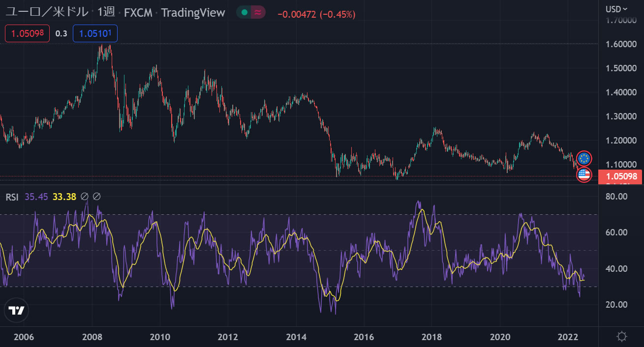Open the 1週 interval selector
The image size is (644, 347).
(x=106, y=13)
